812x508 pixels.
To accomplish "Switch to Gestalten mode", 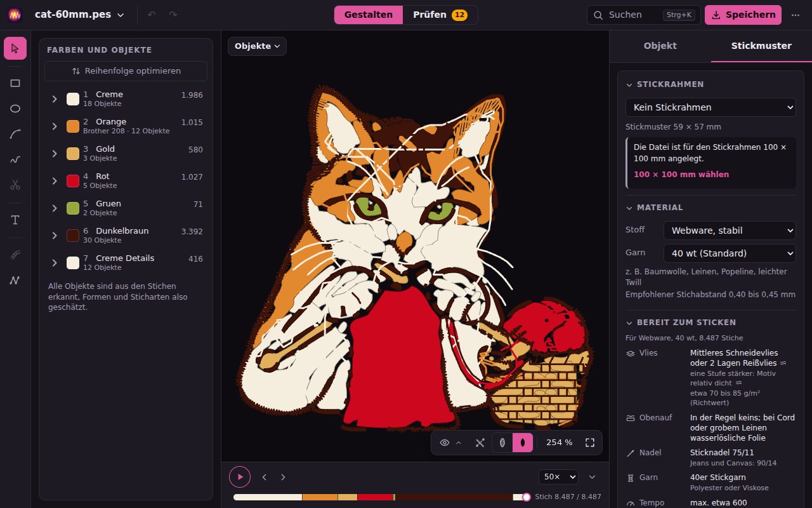I will [x=369, y=15].
